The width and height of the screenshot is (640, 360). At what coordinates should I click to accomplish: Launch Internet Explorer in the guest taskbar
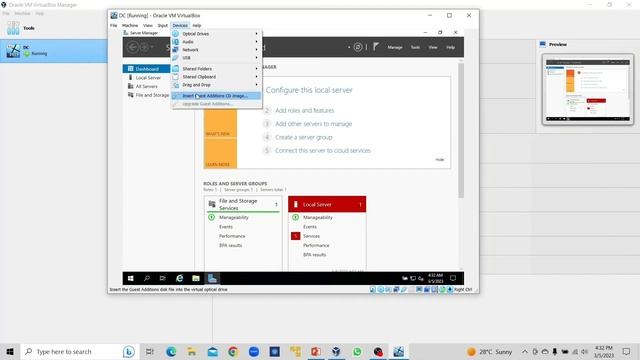179,278
